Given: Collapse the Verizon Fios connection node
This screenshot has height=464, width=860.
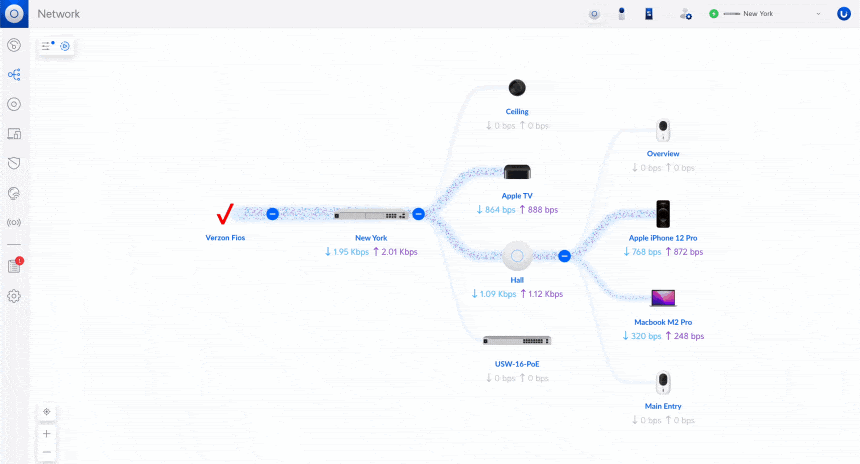Looking at the screenshot, I should click(x=272, y=214).
